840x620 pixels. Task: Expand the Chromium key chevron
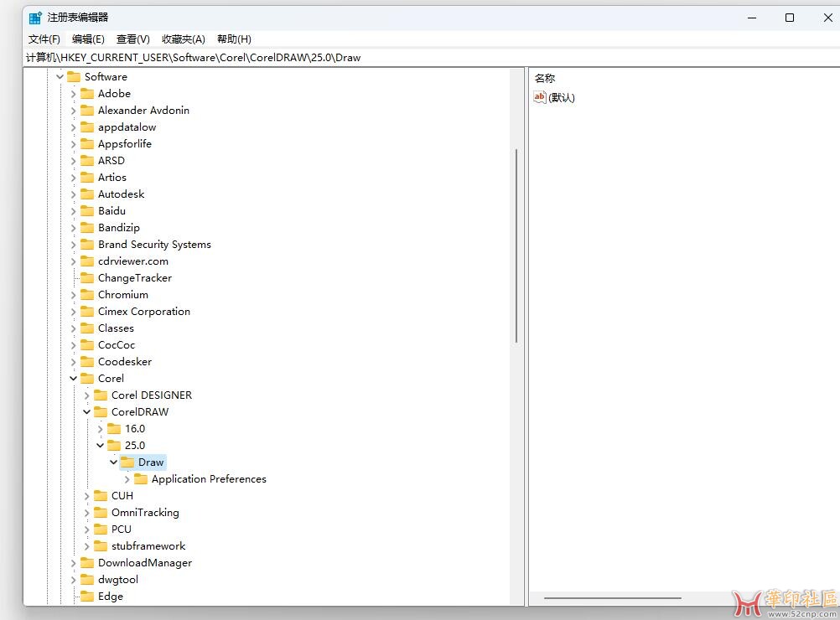point(74,294)
